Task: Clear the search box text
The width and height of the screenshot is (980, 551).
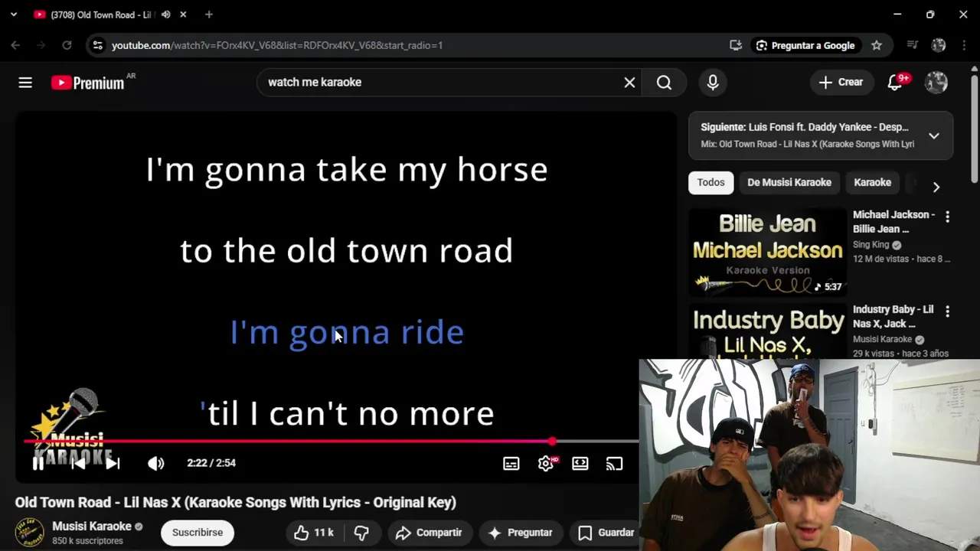Action: pos(629,83)
